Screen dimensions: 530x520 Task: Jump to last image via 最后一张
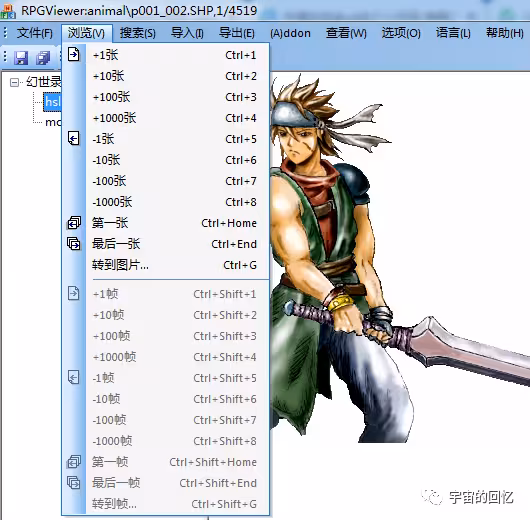pyautogui.click(x=166, y=244)
